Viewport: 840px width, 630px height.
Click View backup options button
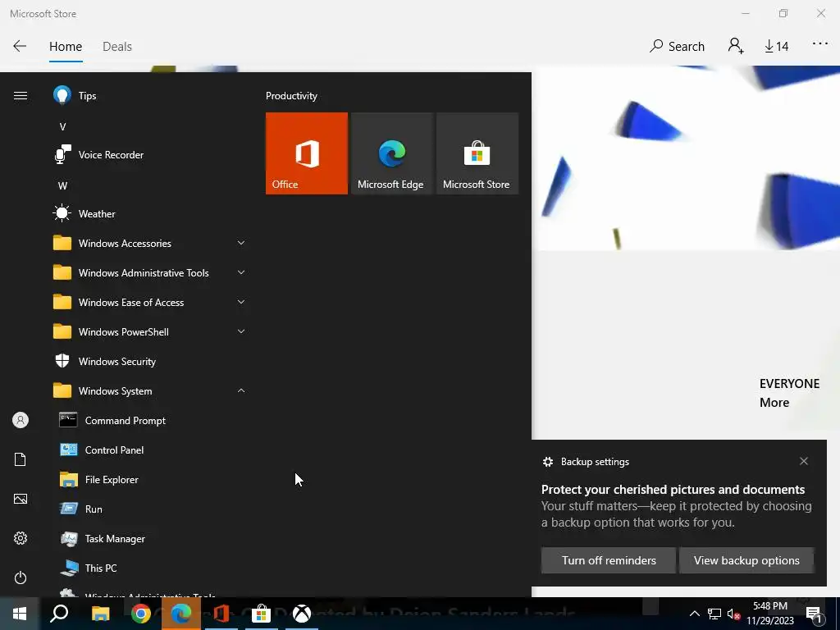tap(746, 560)
